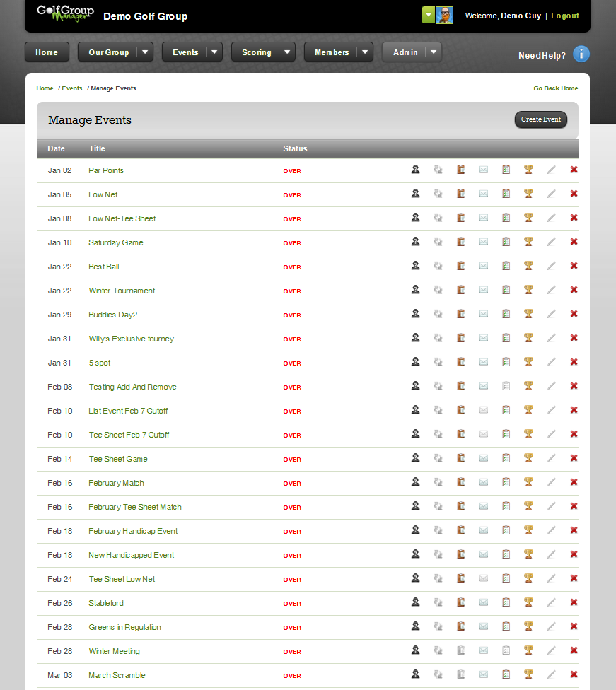Switch to the Members menu
Image resolution: width=616 pixels, height=690 pixels.
coord(332,52)
